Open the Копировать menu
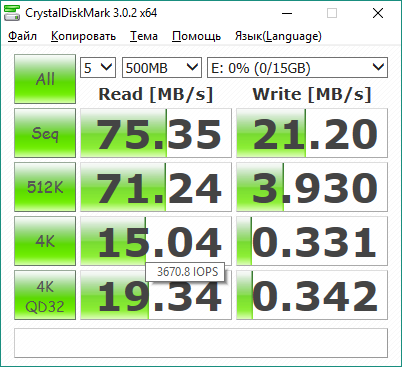The image size is (402, 367). point(83,36)
